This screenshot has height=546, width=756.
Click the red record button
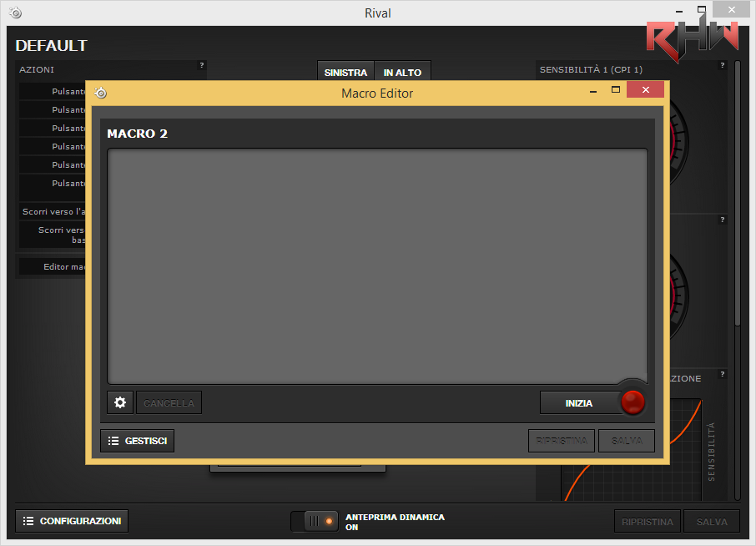[x=633, y=402]
